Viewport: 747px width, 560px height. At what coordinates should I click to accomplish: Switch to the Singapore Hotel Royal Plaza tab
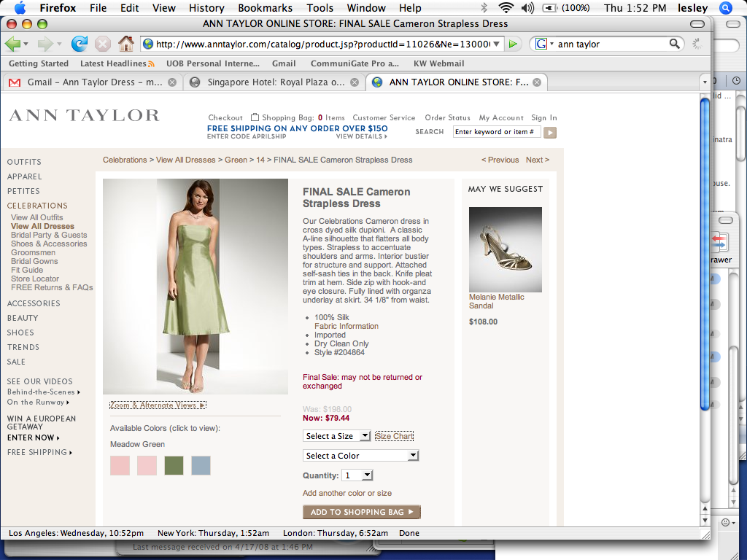click(274, 82)
